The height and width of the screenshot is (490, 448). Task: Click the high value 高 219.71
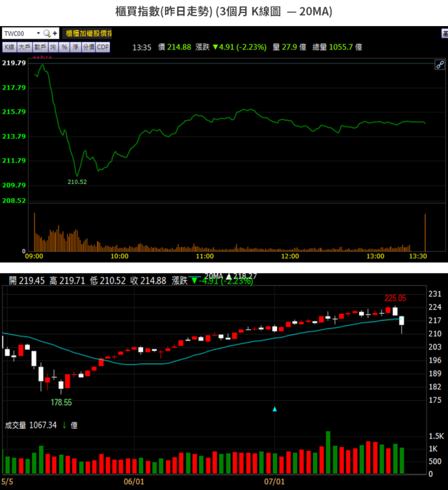coord(67,281)
